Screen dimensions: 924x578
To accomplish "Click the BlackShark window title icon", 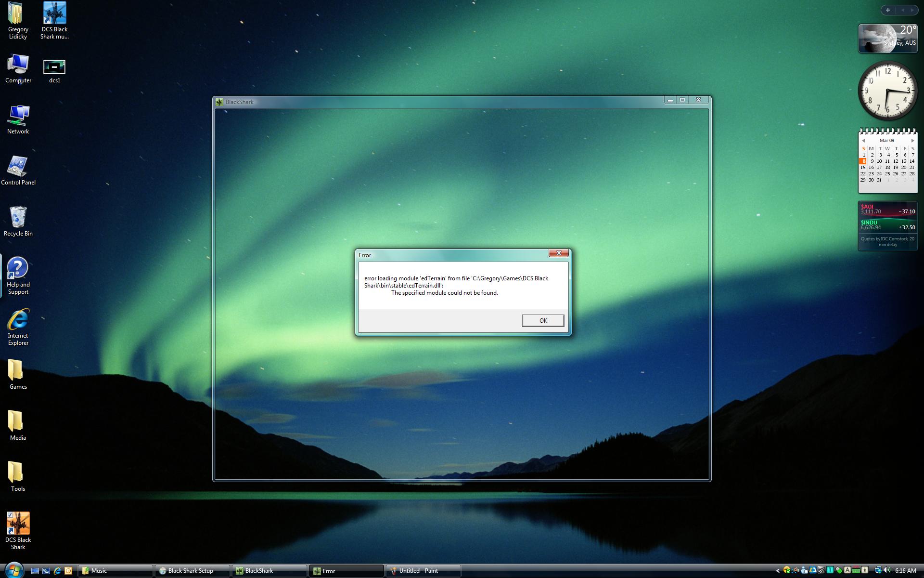I will 219,102.
